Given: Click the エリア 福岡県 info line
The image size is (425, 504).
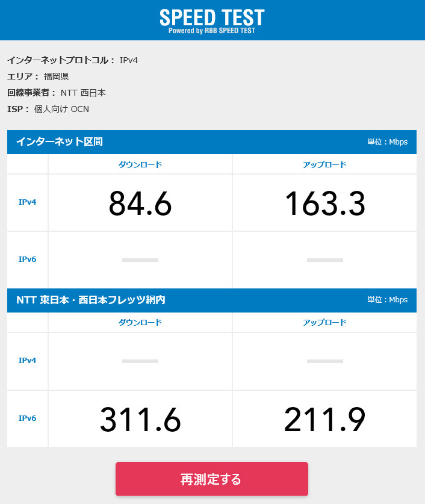Looking at the screenshot, I should pyautogui.click(x=38, y=76).
